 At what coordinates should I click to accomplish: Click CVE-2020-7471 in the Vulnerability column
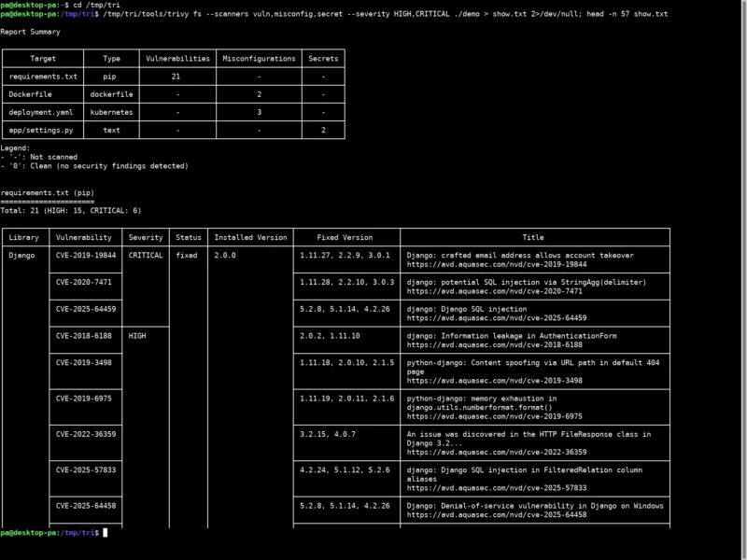point(83,282)
